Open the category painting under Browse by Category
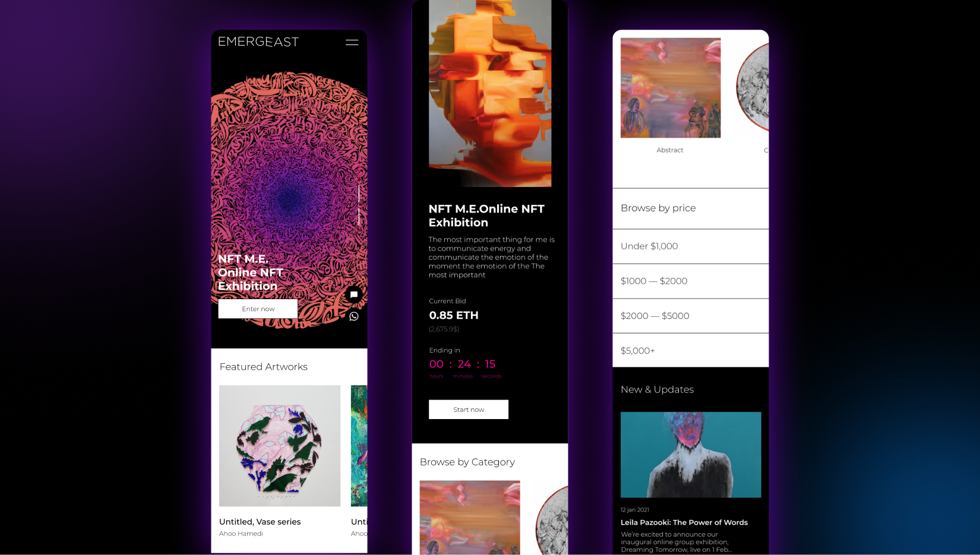 [470, 518]
